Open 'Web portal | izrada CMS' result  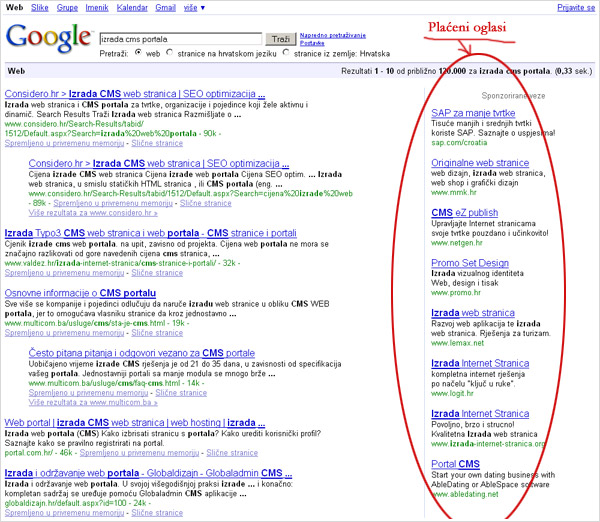(135, 423)
